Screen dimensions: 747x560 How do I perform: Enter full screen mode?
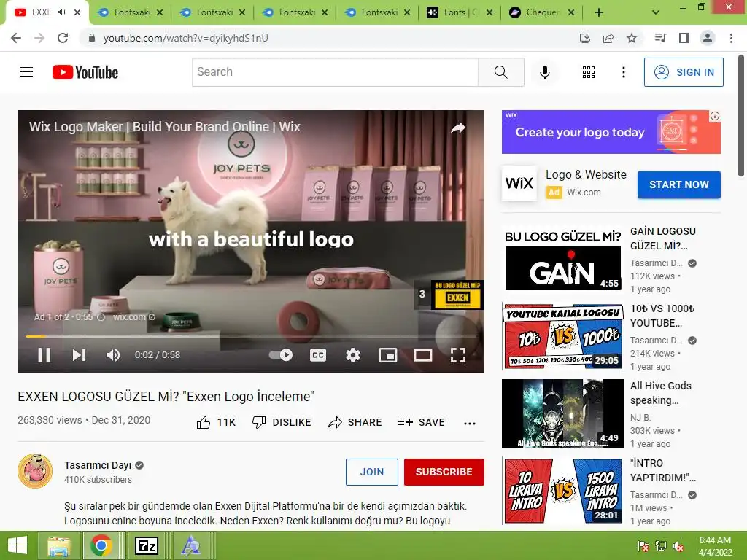458,355
